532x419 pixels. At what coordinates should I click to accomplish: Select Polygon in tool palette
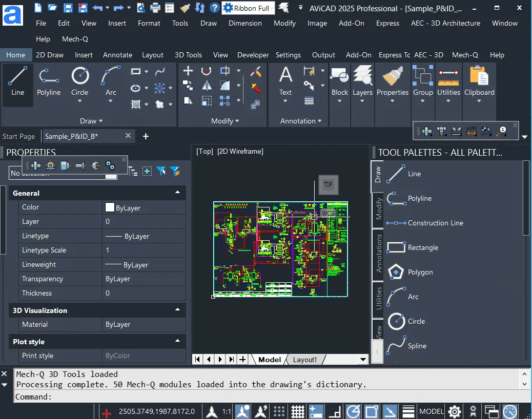point(410,272)
